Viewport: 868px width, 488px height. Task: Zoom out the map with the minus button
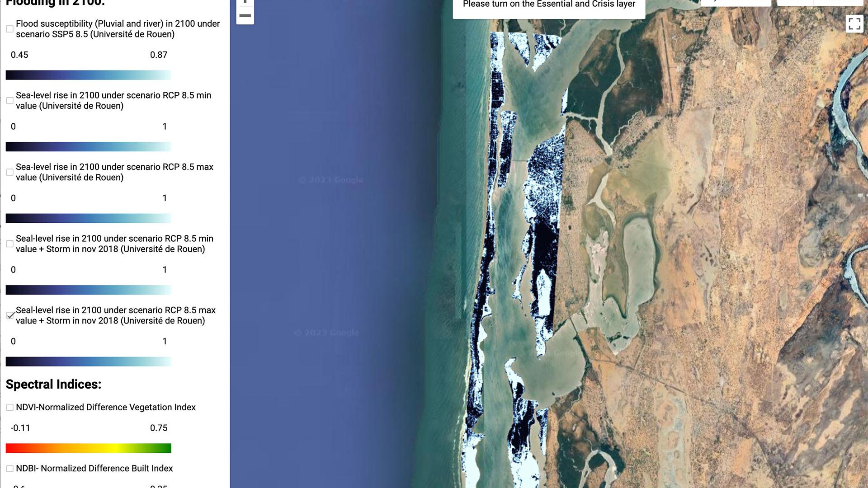coord(245,16)
